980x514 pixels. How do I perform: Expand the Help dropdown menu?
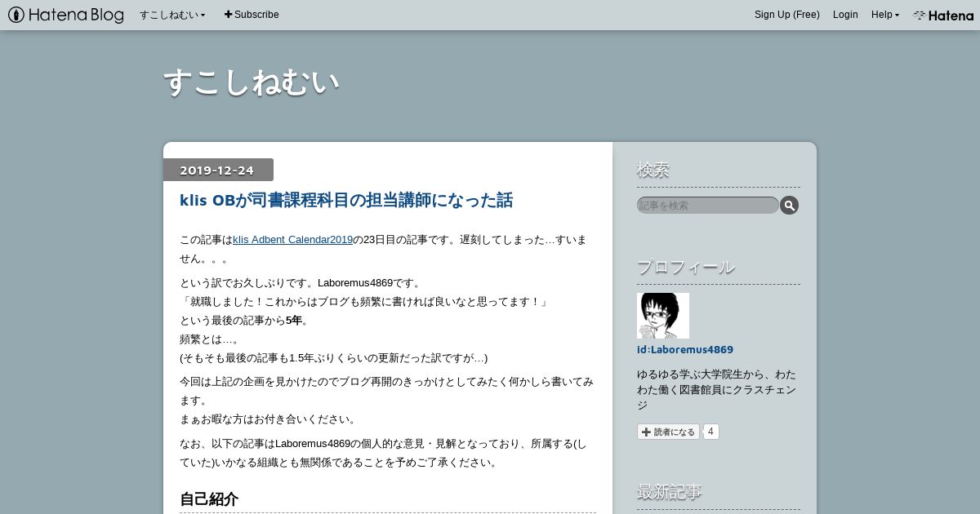pyautogui.click(x=885, y=15)
